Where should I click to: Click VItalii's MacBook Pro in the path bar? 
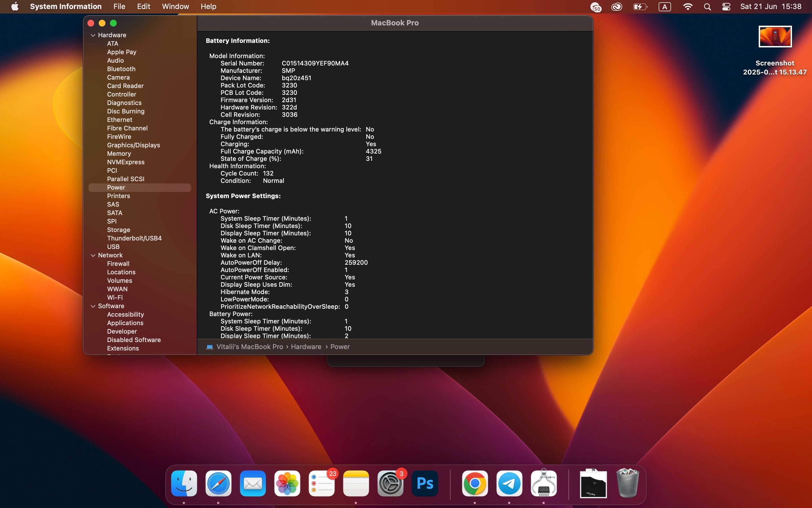pos(250,347)
